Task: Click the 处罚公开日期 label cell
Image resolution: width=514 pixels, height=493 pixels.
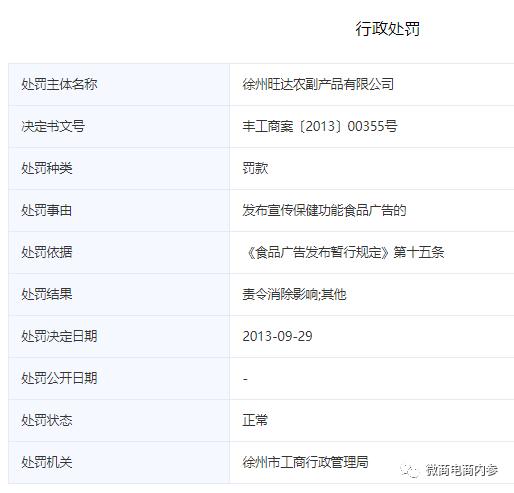Action: click(119, 379)
